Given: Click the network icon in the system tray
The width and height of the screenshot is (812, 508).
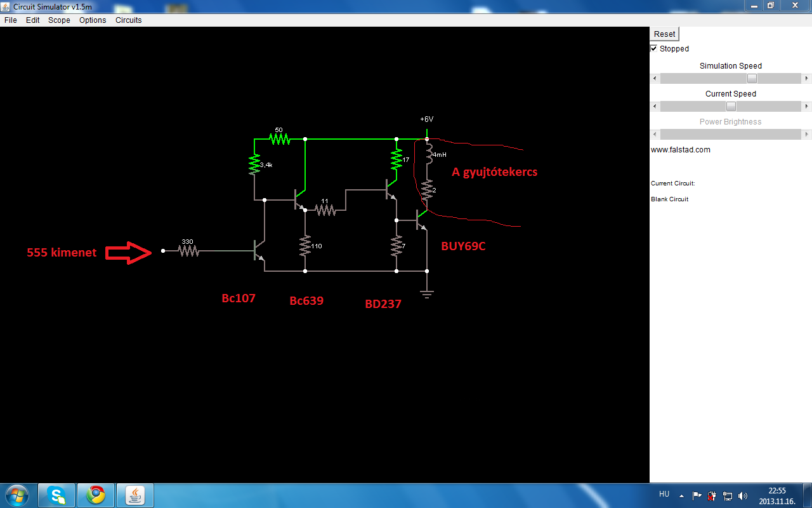Looking at the screenshot, I should tap(728, 495).
